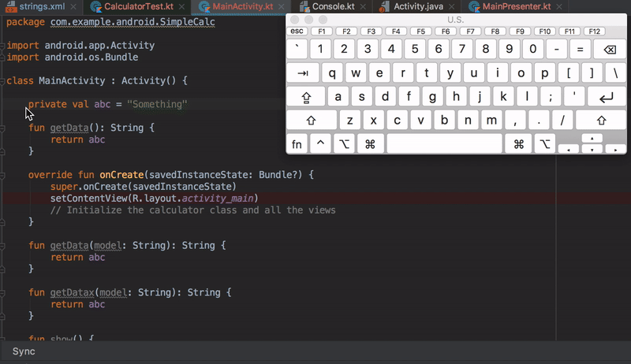631x364 pixels.
Task: Click the activity_main layout reference
Action: click(x=218, y=198)
